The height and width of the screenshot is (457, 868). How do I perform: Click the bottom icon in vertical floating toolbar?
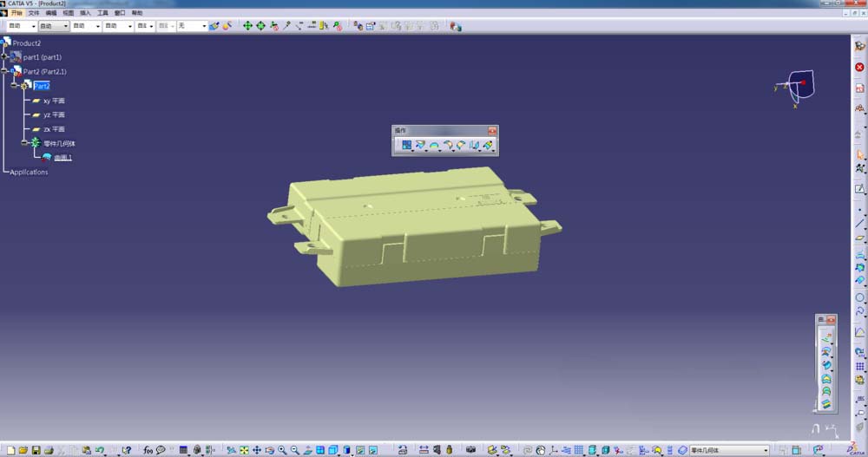point(826,404)
